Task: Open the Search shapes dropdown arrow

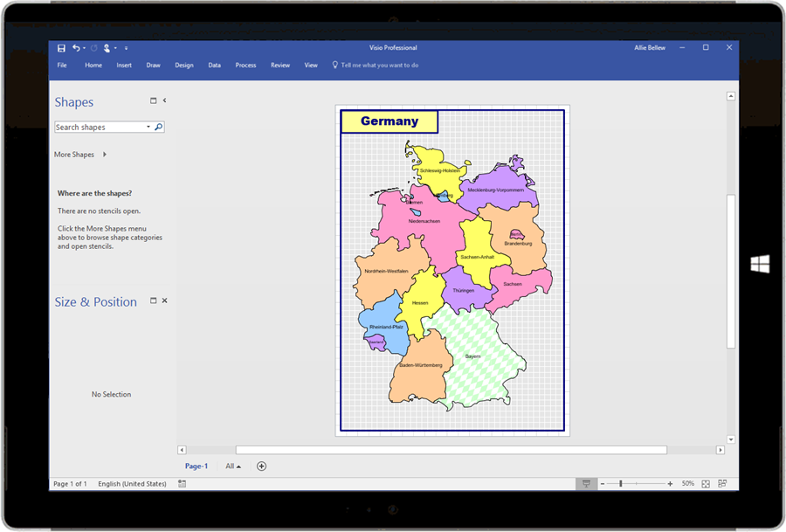Action: [x=148, y=127]
